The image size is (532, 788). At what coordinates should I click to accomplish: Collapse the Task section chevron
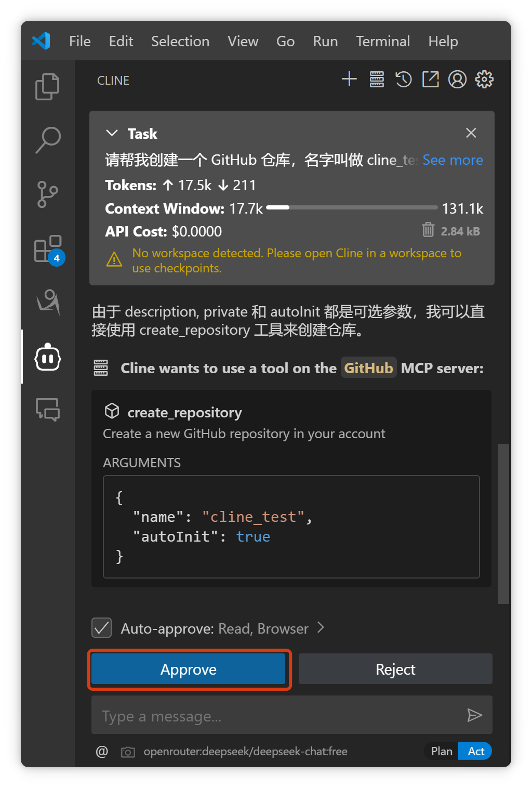pyautogui.click(x=112, y=133)
